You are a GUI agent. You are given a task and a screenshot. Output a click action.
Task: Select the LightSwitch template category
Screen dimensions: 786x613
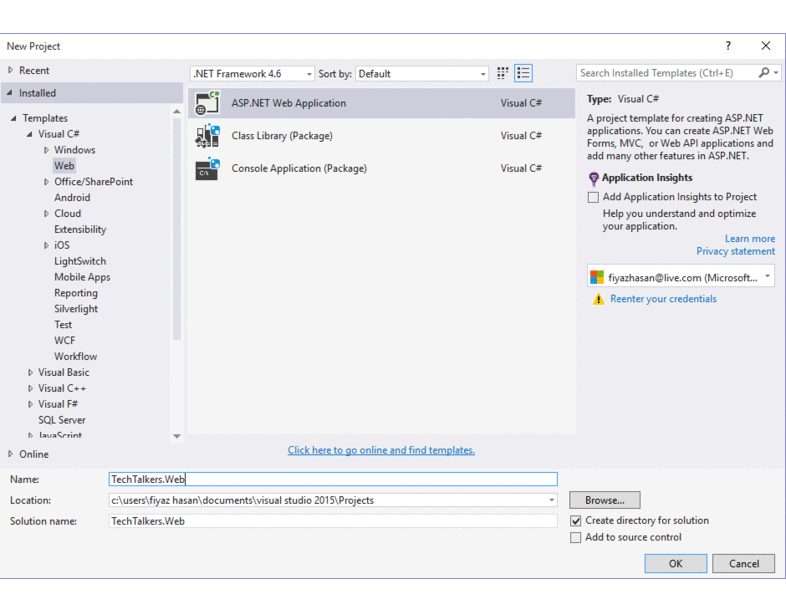[80, 261]
